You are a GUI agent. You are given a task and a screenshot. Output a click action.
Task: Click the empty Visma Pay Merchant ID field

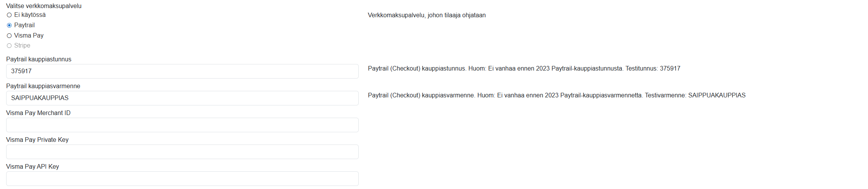(182, 125)
